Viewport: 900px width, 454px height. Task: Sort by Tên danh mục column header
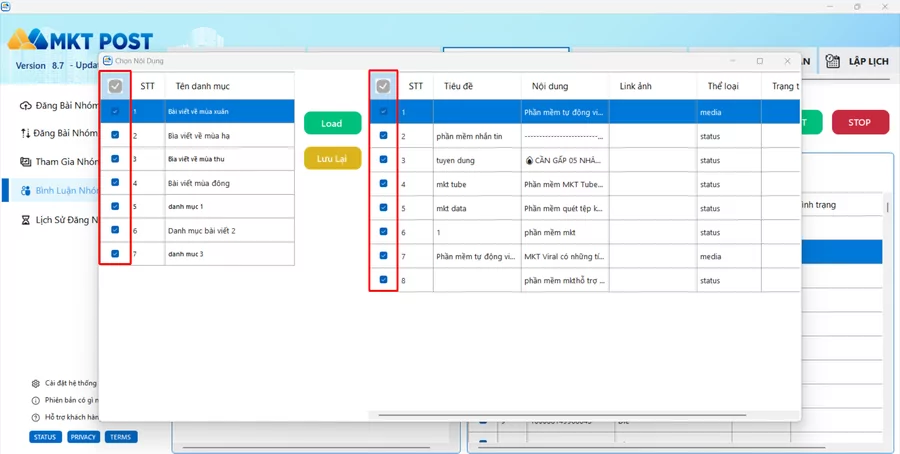(x=203, y=86)
